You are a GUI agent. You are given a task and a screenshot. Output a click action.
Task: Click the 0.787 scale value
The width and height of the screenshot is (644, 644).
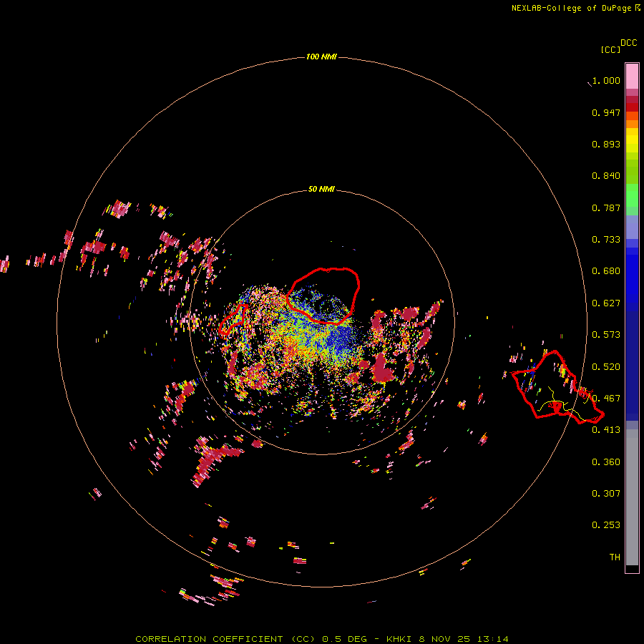[x=606, y=208]
